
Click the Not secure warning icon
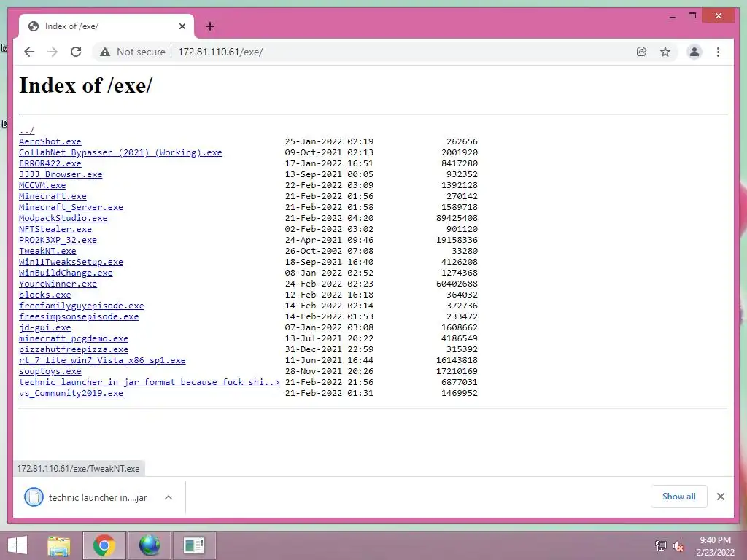(x=105, y=52)
